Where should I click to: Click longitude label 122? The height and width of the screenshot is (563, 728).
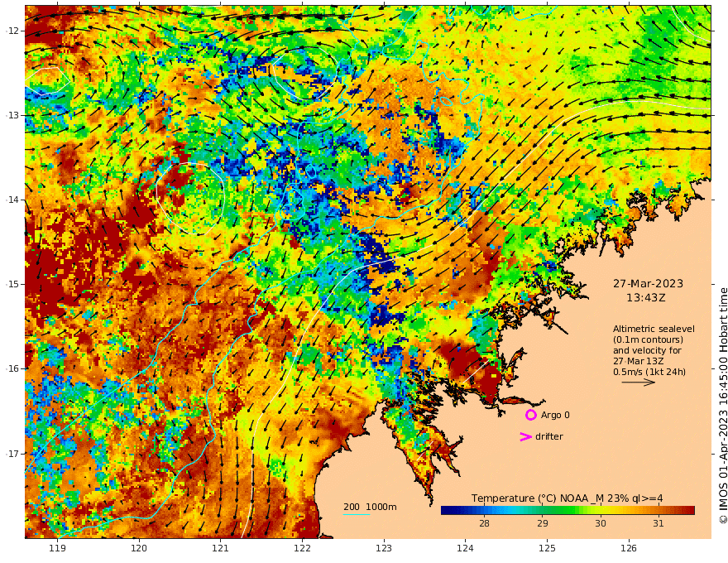pos(302,549)
